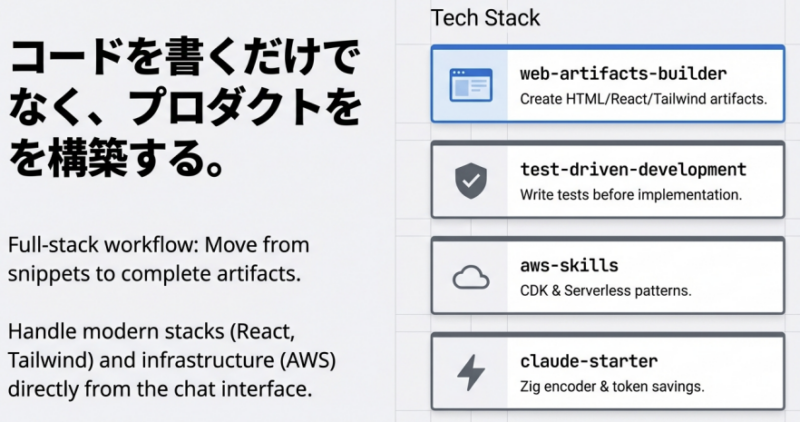
Task: Select the 'Write tests before implementation.' text
Action: (631, 195)
